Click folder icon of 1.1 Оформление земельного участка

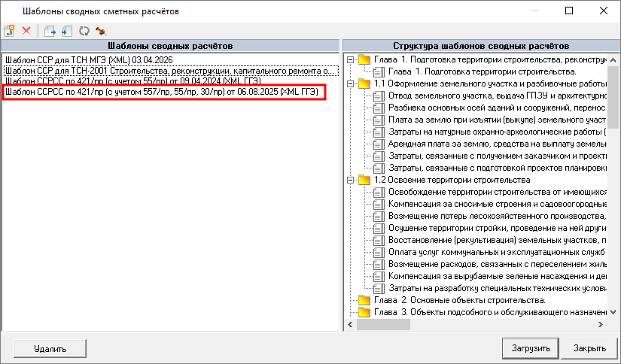pos(364,84)
